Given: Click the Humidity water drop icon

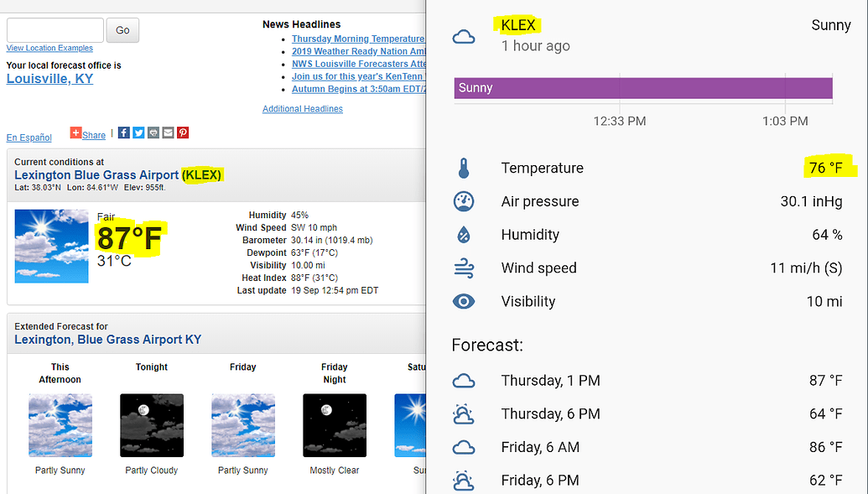Looking at the screenshot, I should (464, 235).
